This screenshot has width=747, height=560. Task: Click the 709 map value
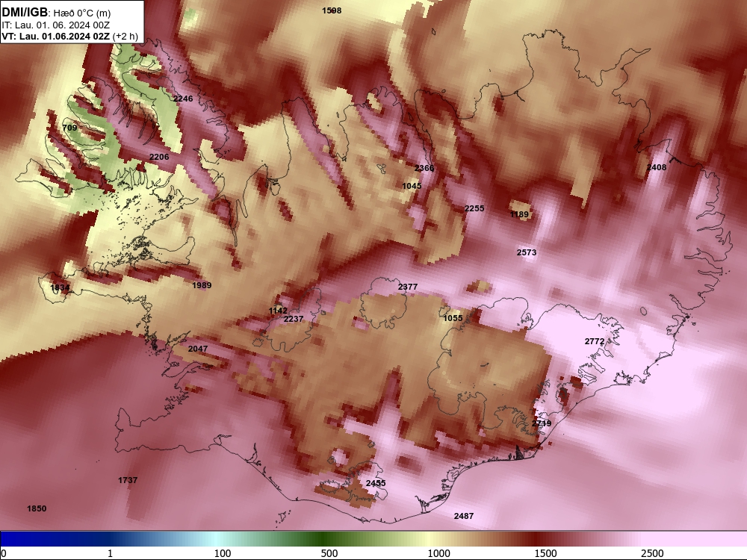click(69, 128)
